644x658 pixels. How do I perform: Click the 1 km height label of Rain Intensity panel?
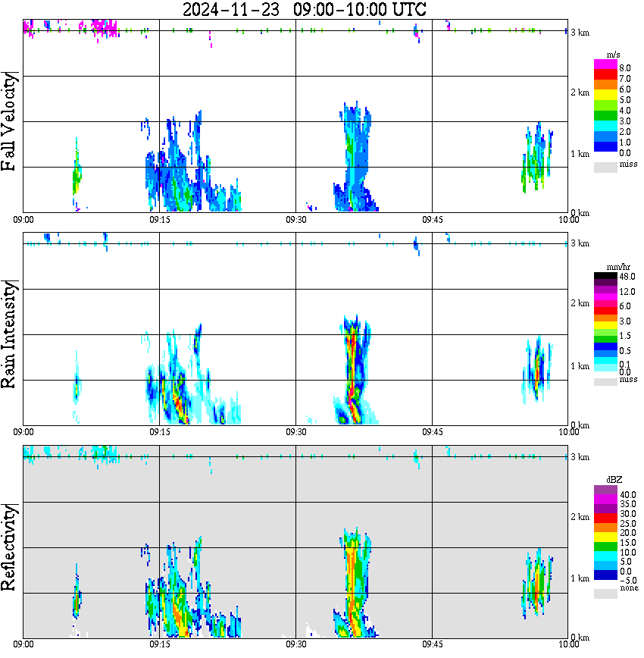coord(580,366)
